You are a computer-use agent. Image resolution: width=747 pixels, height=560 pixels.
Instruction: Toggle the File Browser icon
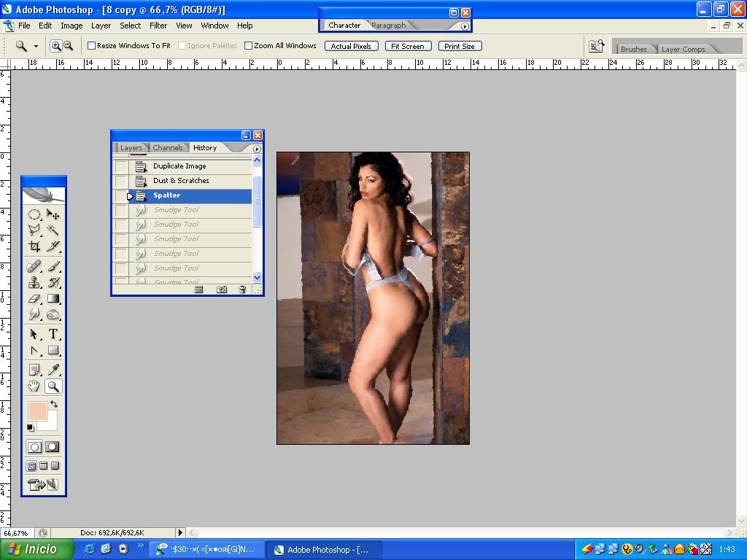click(596, 46)
